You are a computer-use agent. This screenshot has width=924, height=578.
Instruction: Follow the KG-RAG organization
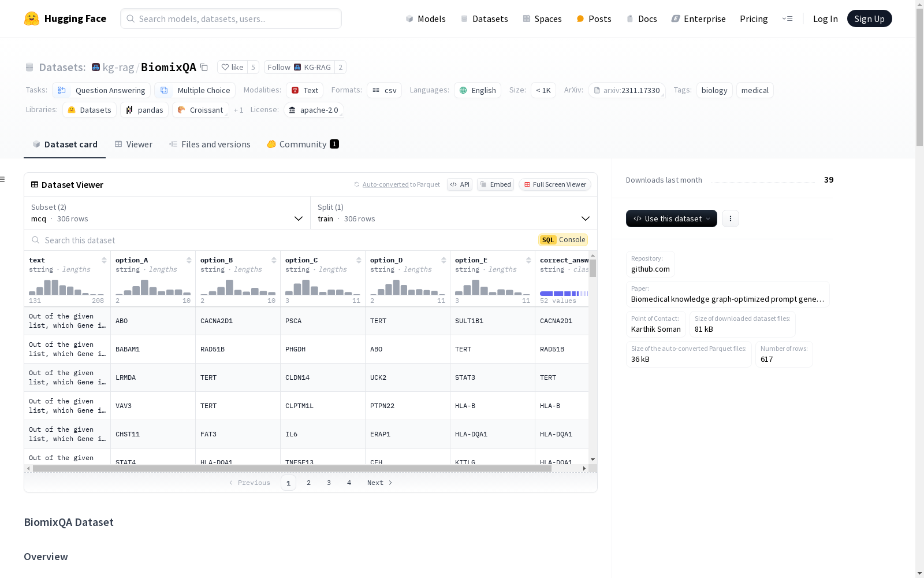(x=299, y=67)
